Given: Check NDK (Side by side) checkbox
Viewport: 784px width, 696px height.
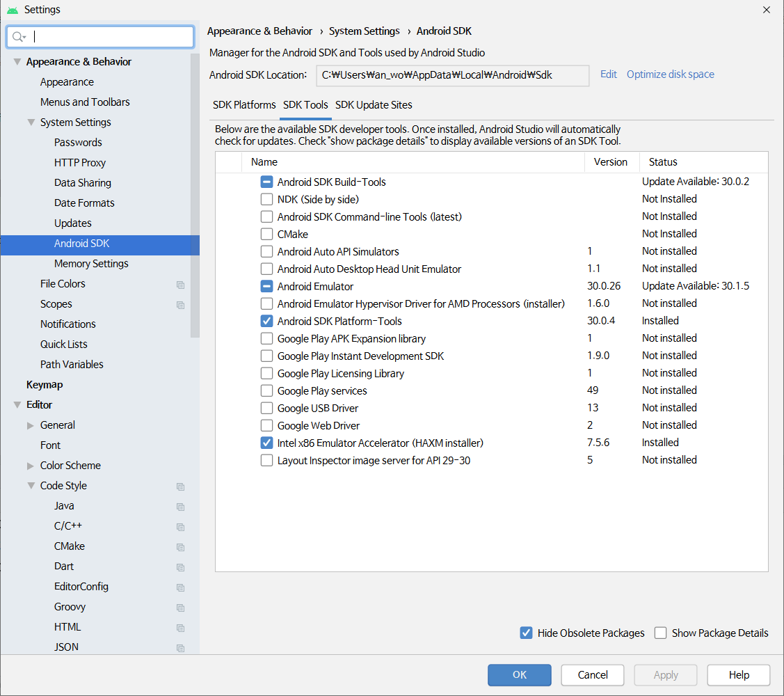Looking at the screenshot, I should click(266, 199).
